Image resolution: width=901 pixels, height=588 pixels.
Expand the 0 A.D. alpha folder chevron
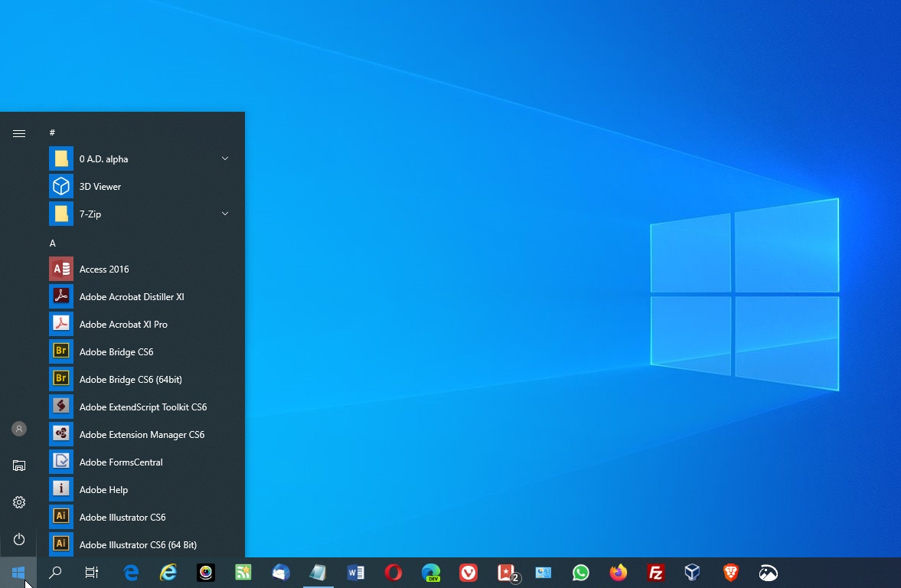click(224, 158)
